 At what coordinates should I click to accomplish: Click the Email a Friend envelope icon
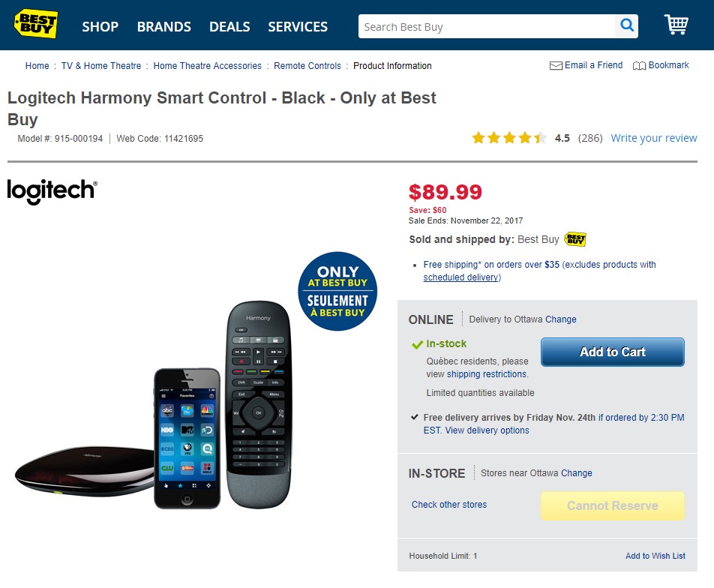click(x=556, y=66)
